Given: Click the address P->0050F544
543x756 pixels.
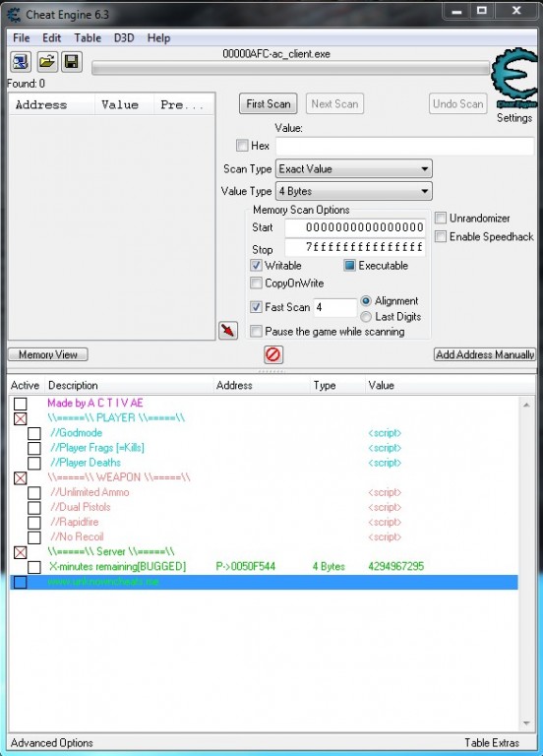Looking at the screenshot, I should click(246, 567).
